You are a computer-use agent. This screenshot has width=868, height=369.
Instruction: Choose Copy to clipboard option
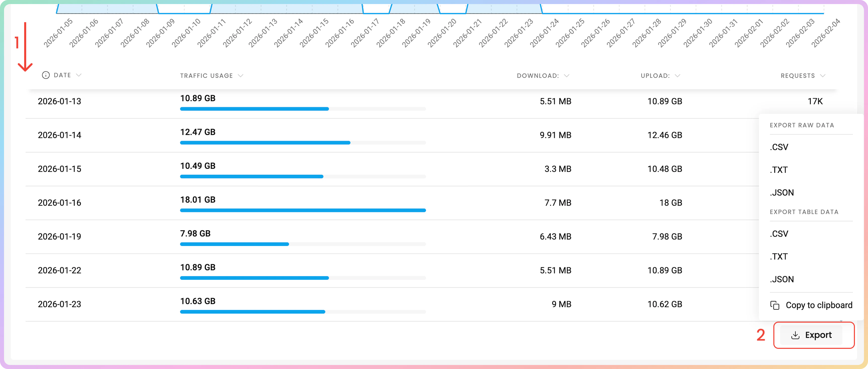[x=818, y=305]
